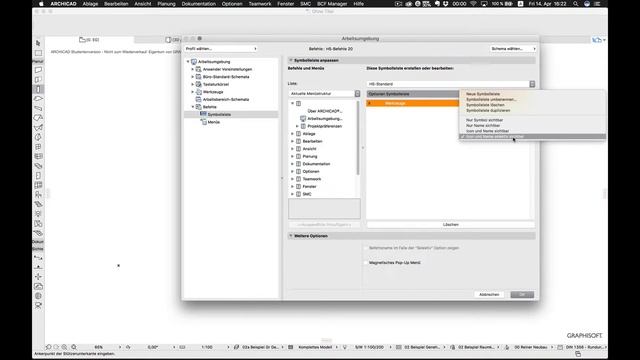Switch to the first floor plan tab

point(89,40)
